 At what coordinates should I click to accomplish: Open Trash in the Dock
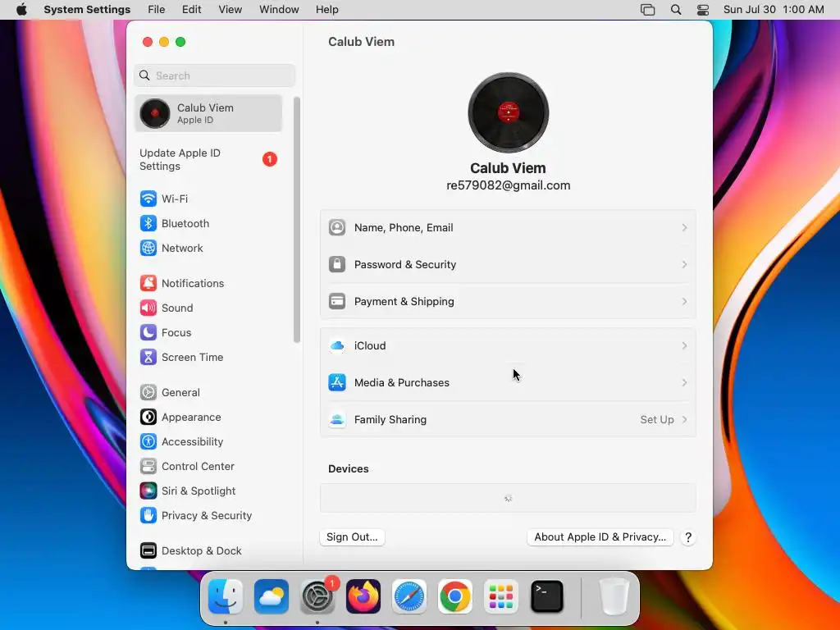[x=614, y=596]
